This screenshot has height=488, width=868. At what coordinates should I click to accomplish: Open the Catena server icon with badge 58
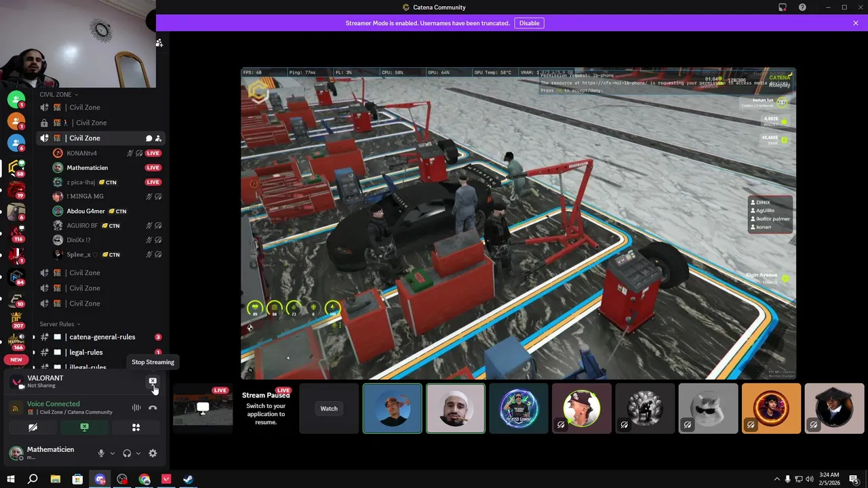[16, 167]
